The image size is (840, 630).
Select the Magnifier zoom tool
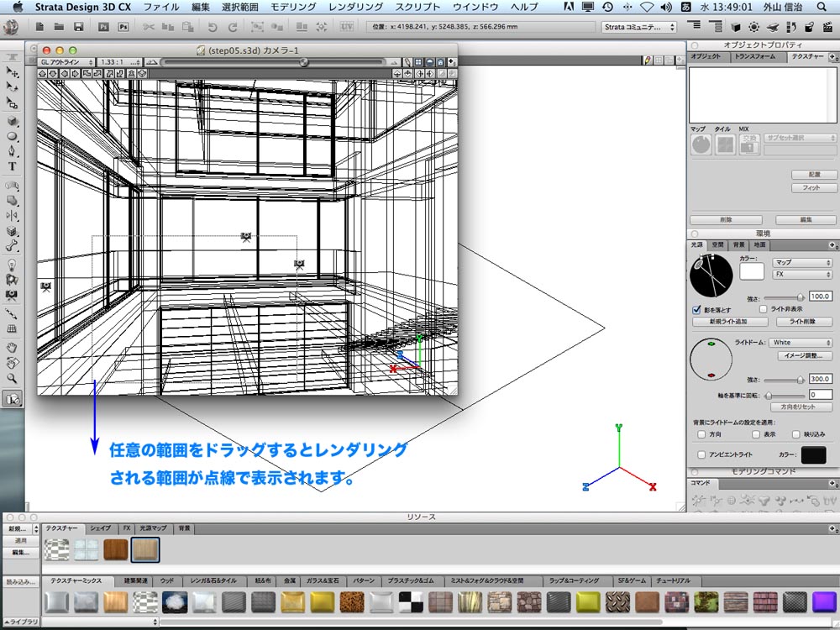pyautogui.click(x=12, y=378)
